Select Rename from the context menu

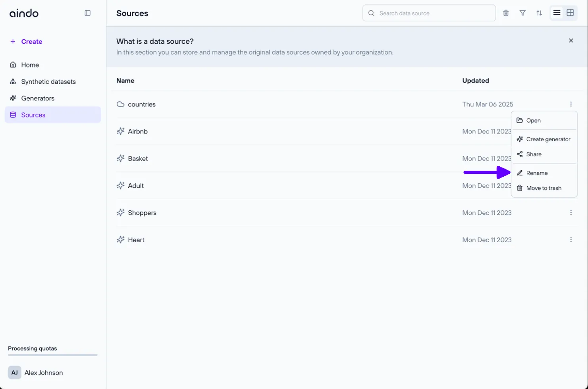pos(537,173)
